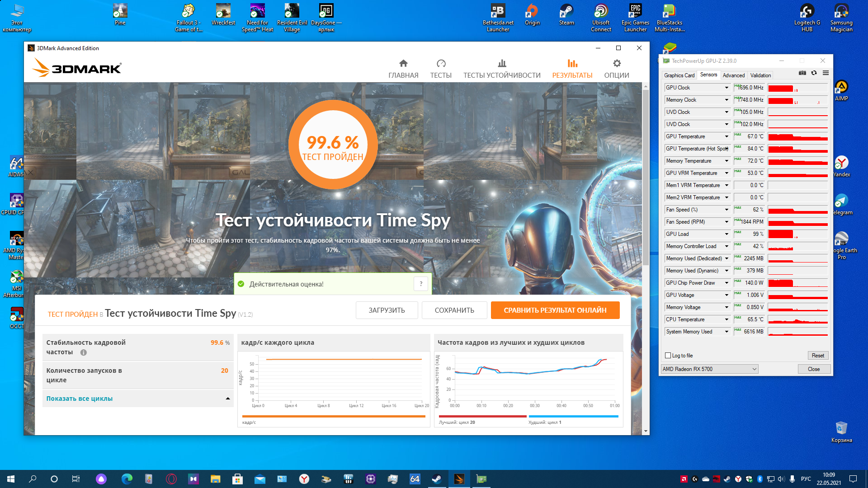Viewport: 868px width, 488px height.
Task: Open Need for Speed Heat shortcut
Action: point(258,18)
